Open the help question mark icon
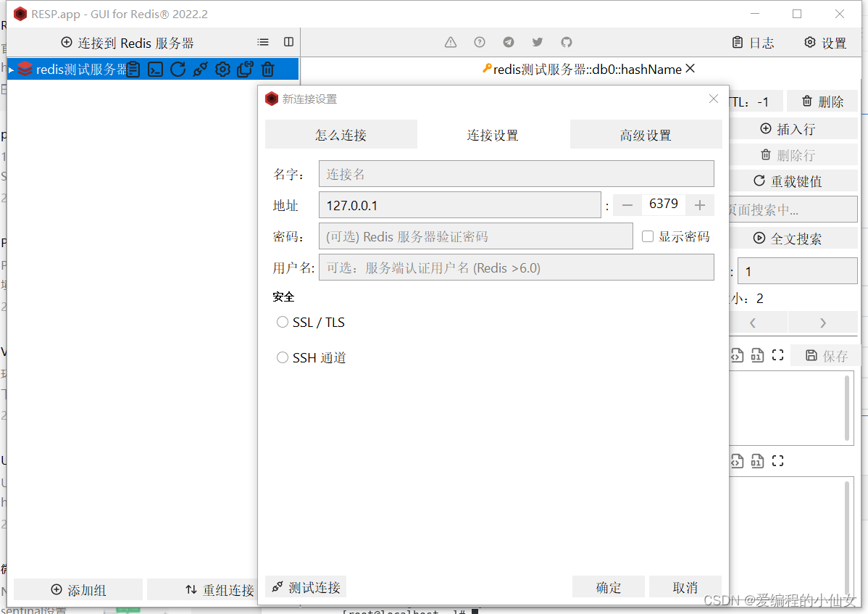 tap(480, 42)
